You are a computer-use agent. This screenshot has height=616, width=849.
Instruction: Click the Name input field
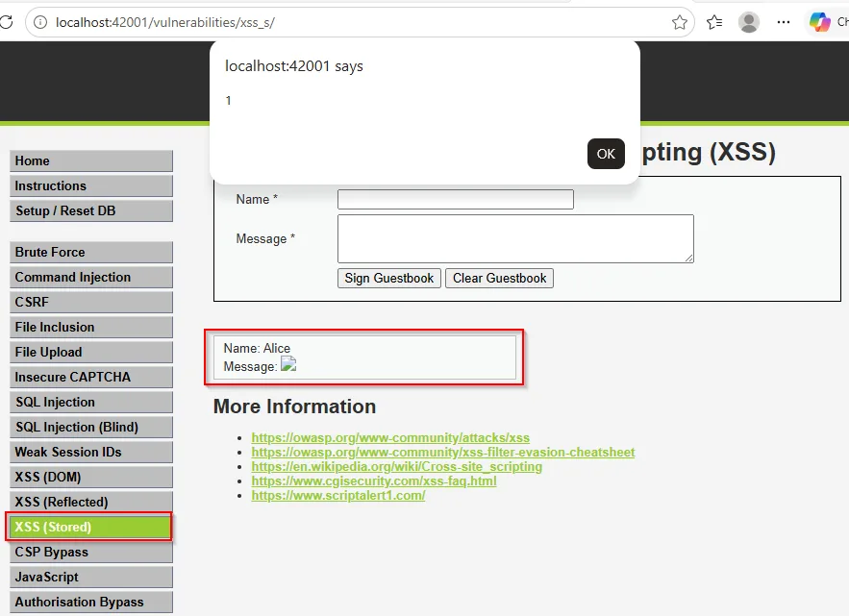tap(456, 199)
